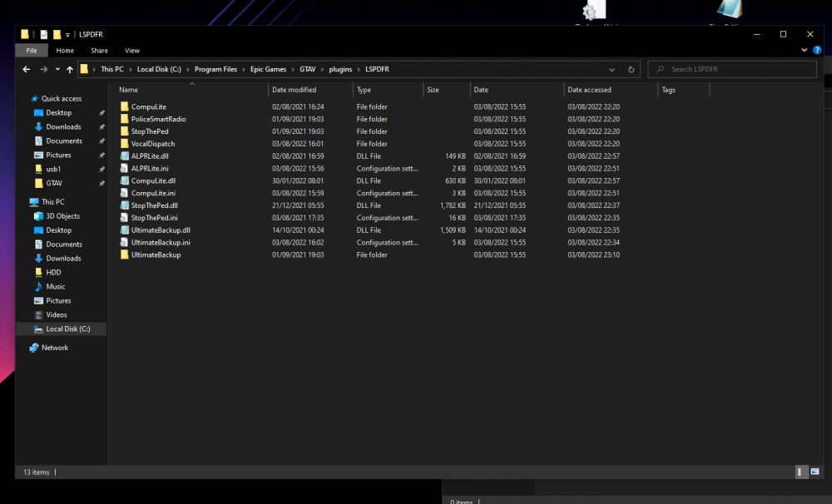This screenshot has height=504, width=832.
Task: Open the CompuLite folder
Action: (149, 106)
